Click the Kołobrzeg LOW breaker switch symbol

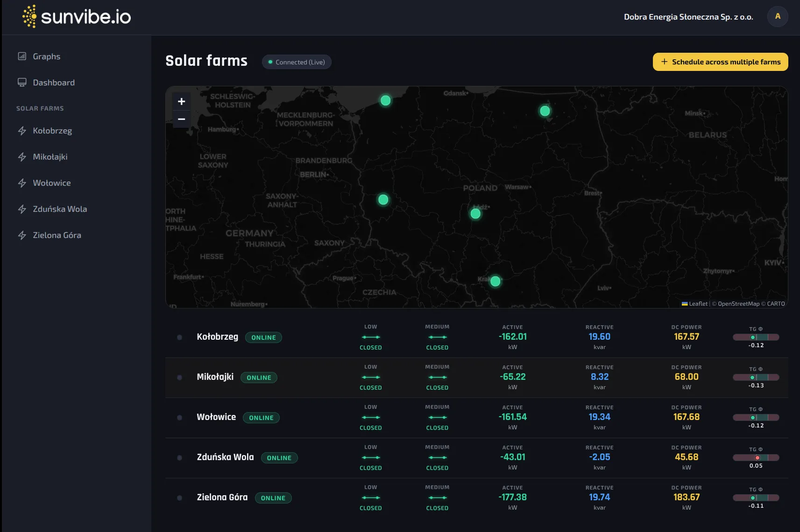point(371,337)
